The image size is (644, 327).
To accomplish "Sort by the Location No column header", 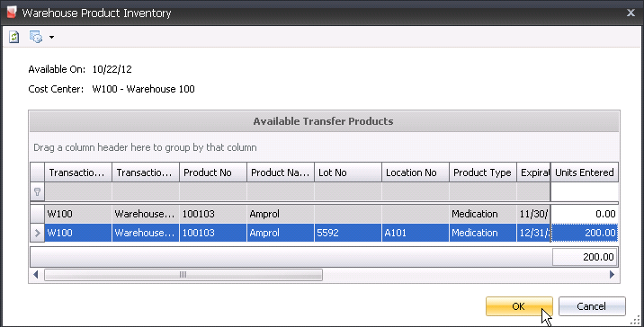I will click(416, 172).
